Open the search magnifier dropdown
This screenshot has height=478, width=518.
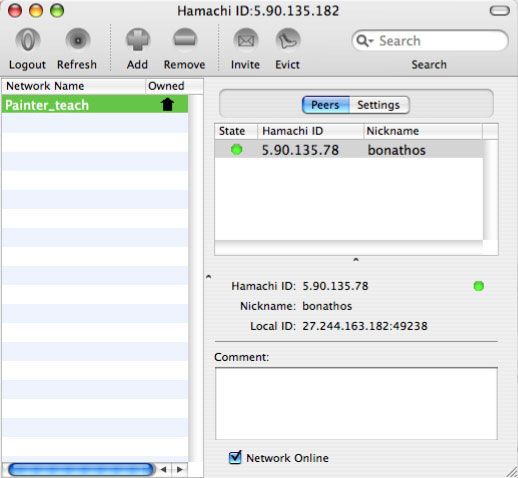pos(365,41)
